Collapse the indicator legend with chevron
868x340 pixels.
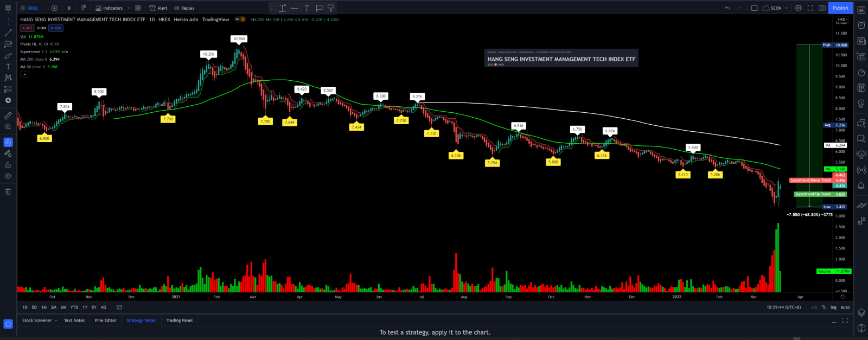[24, 74]
